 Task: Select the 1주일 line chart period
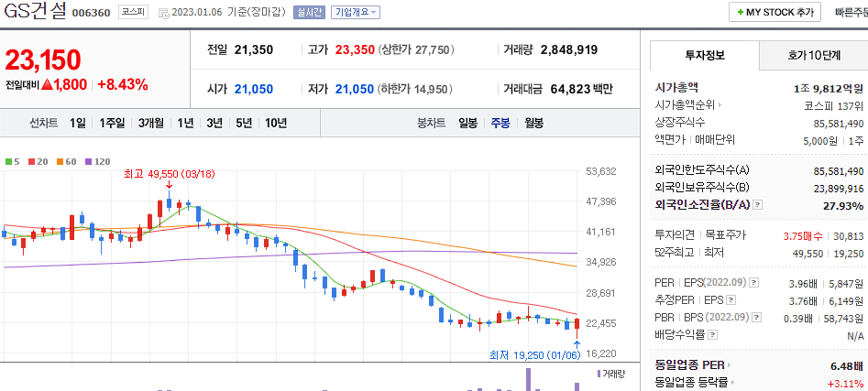(112, 124)
